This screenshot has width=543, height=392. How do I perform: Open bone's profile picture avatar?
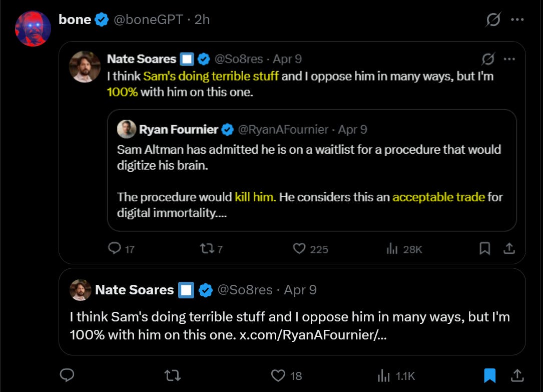(x=33, y=29)
